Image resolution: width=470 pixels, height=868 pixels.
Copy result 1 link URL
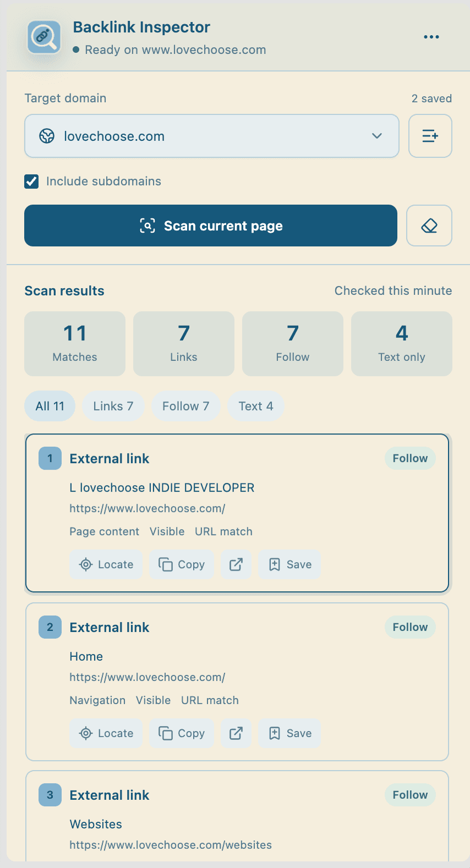pyautogui.click(x=182, y=564)
